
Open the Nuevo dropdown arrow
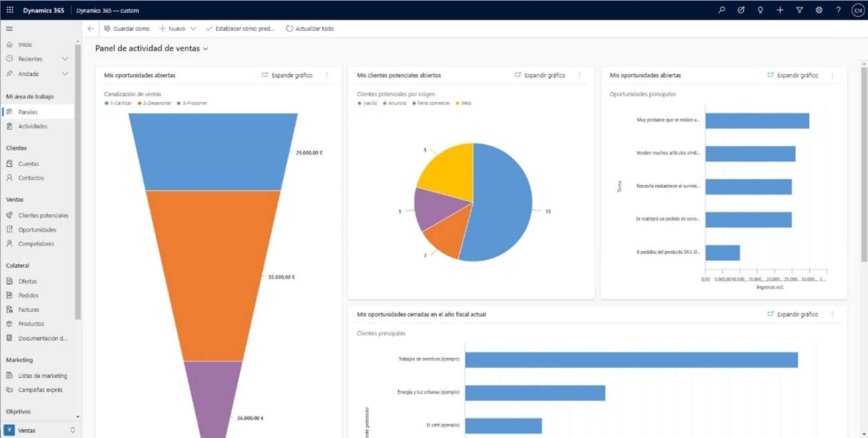(x=193, y=29)
